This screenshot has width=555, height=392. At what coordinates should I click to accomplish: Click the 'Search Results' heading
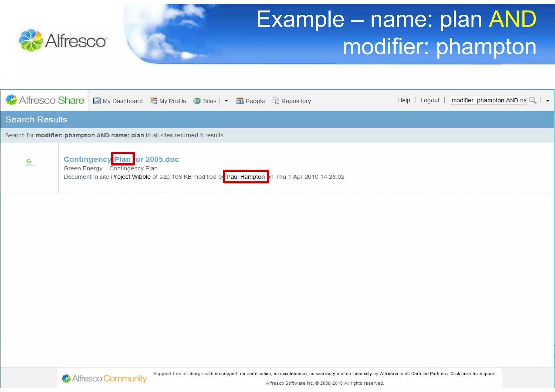tap(36, 119)
